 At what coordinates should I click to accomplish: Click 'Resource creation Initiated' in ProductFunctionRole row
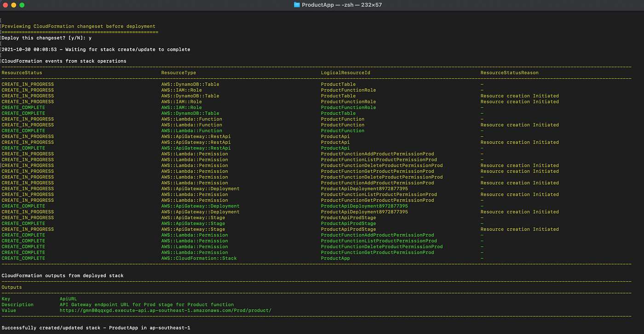point(520,102)
